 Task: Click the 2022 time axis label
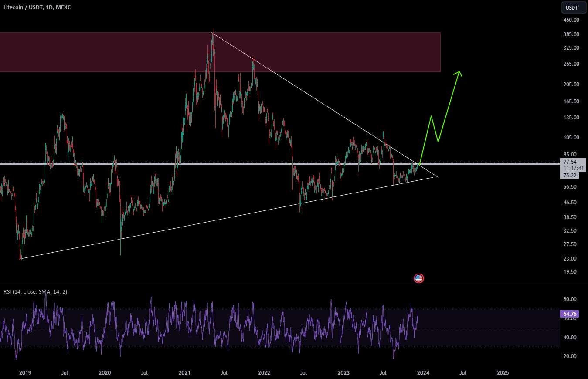(264, 373)
